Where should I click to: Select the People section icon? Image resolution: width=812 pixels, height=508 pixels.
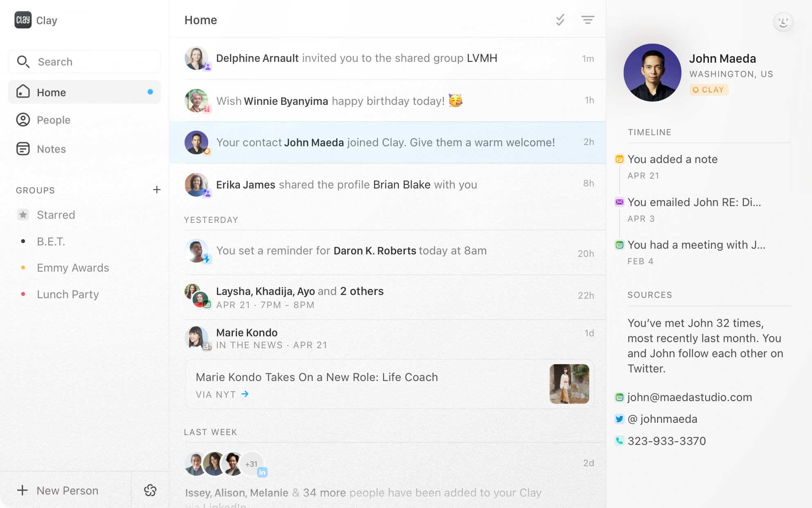click(23, 120)
